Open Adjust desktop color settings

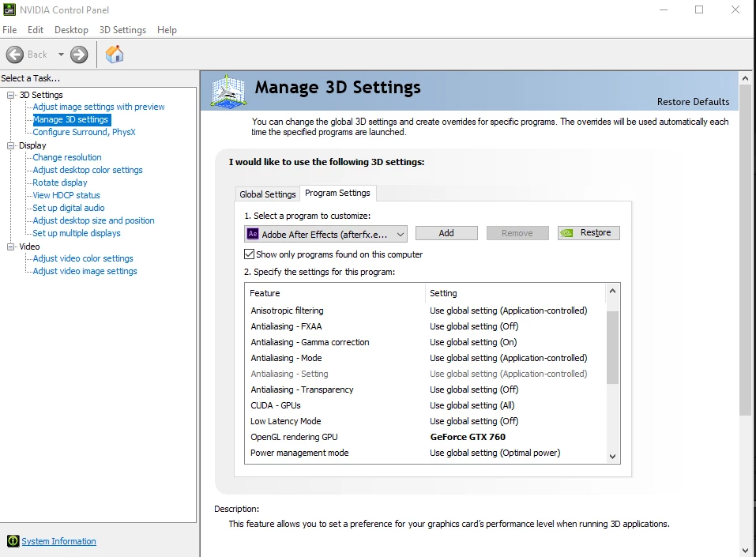[87, 170]
